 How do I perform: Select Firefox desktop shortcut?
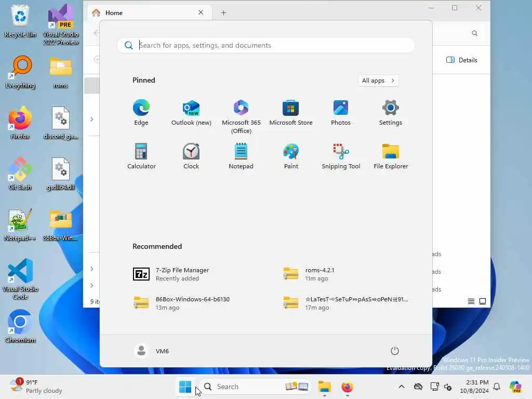click(20, 123)
